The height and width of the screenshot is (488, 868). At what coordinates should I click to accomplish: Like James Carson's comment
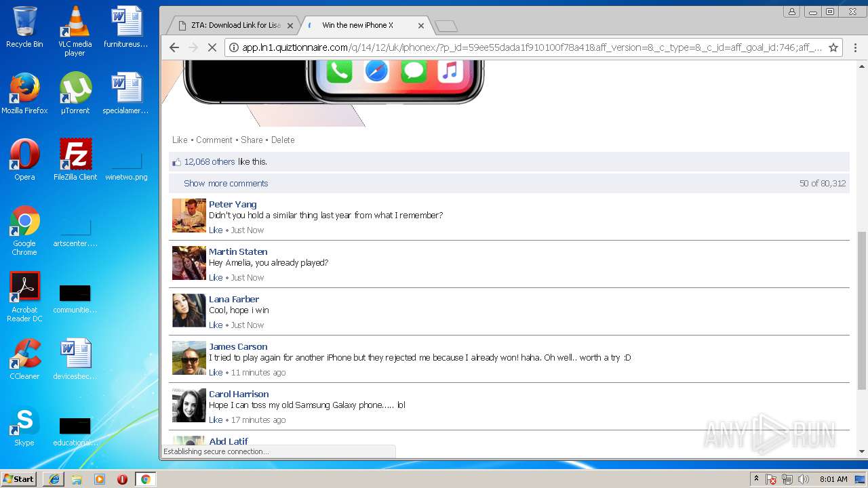tap(216, 372)
